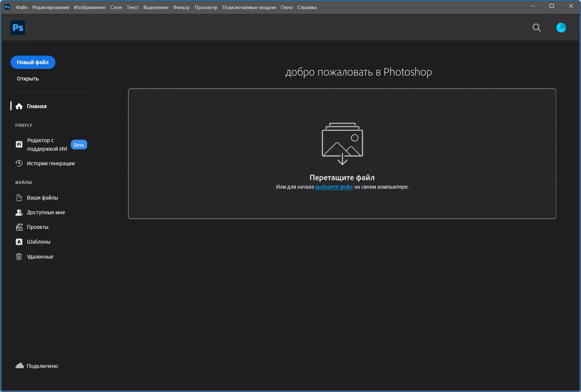Viewport: 581px width, 392px height.
Task: Maximize the Photoshop window
Action: coord(552,6)
